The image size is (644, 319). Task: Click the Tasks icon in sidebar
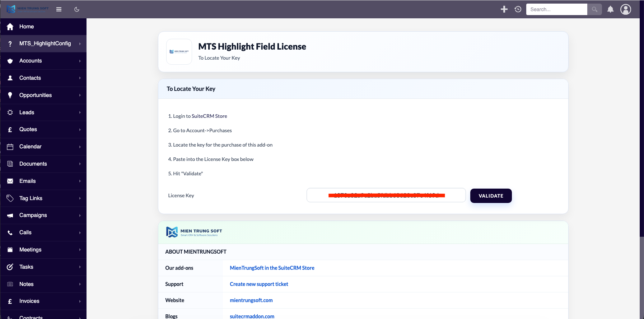pos(10,267)
